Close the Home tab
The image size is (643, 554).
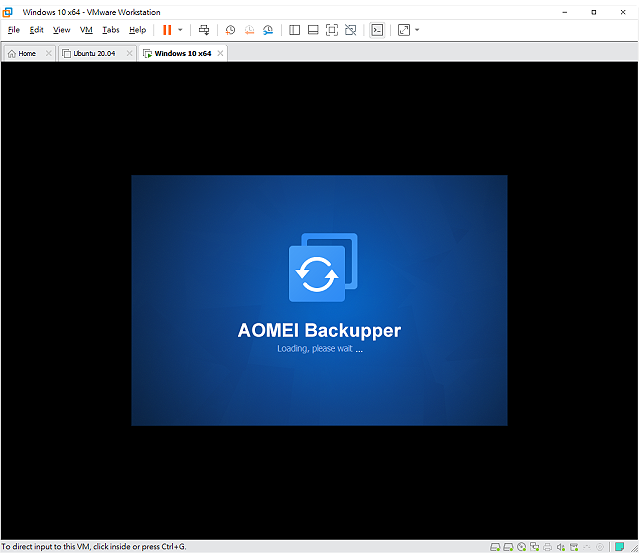[x=48, y=53]
